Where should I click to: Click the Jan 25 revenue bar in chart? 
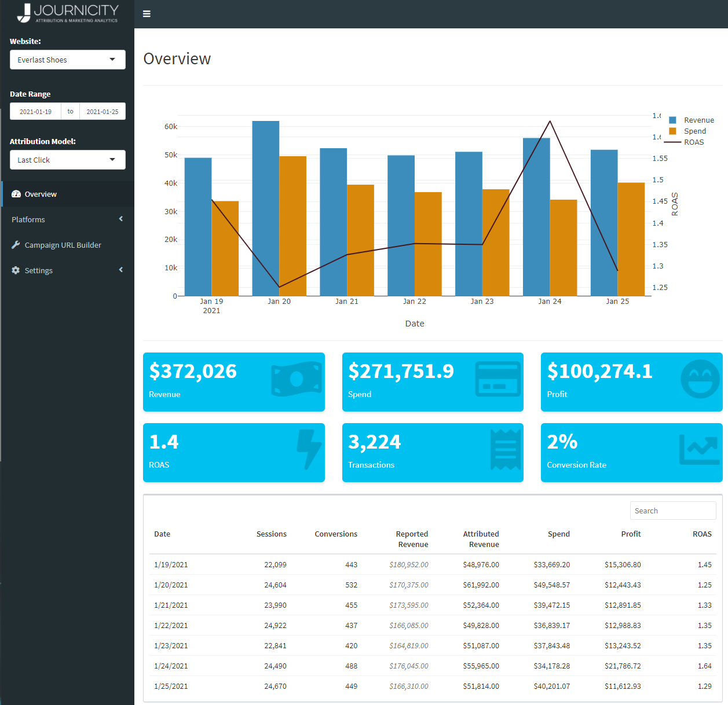604,223
